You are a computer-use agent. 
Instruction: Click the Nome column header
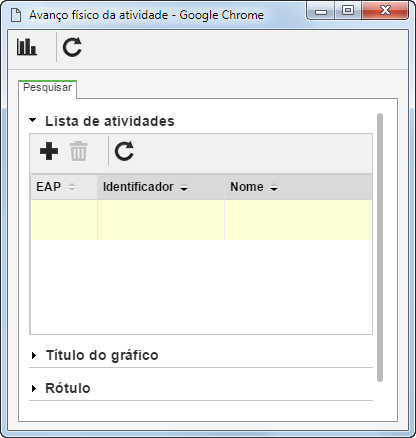point(298,187)
